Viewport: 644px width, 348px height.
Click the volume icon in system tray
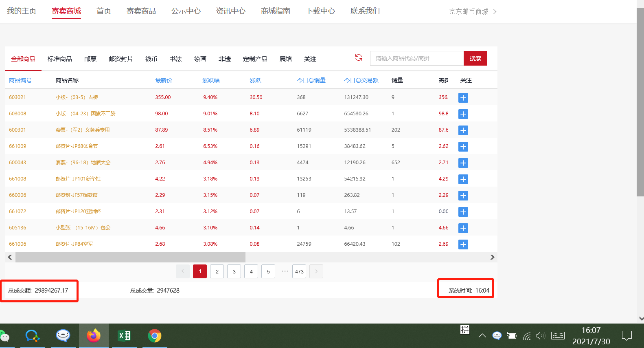click(541, 336)
